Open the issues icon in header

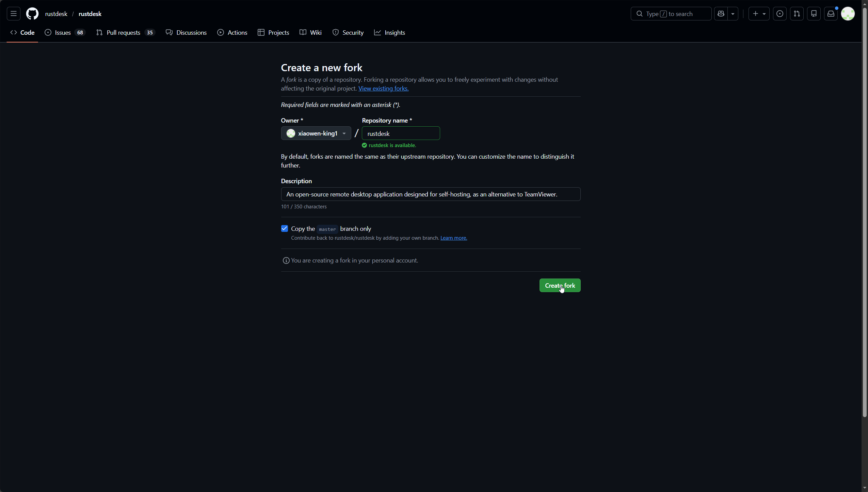tap(779, 14)
